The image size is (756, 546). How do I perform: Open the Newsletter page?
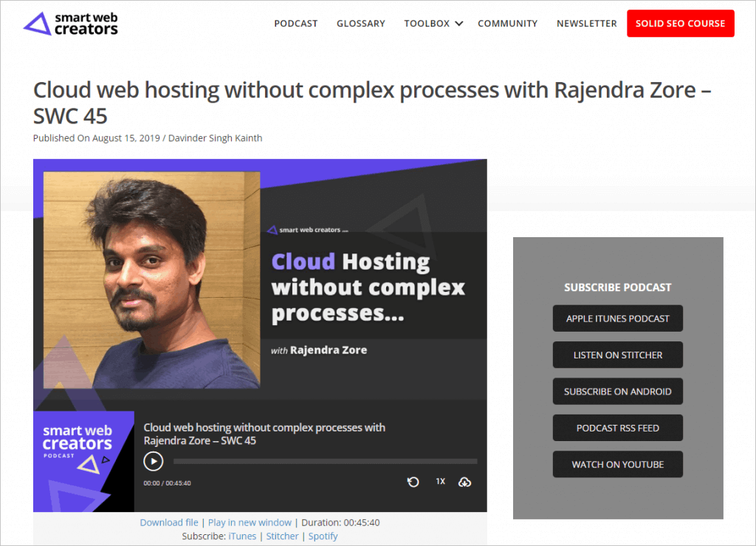[x=586, y=24]
